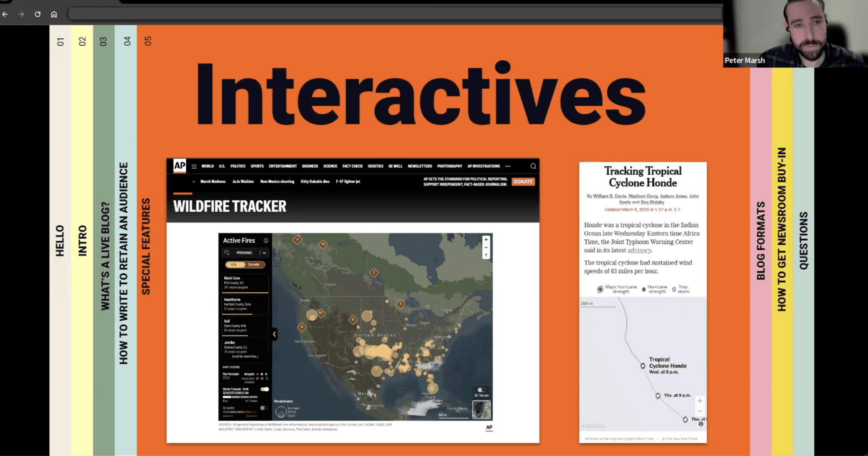Open the AP hamburger menu
Viewport: 868px width, 456px height.
coord(194,166)
